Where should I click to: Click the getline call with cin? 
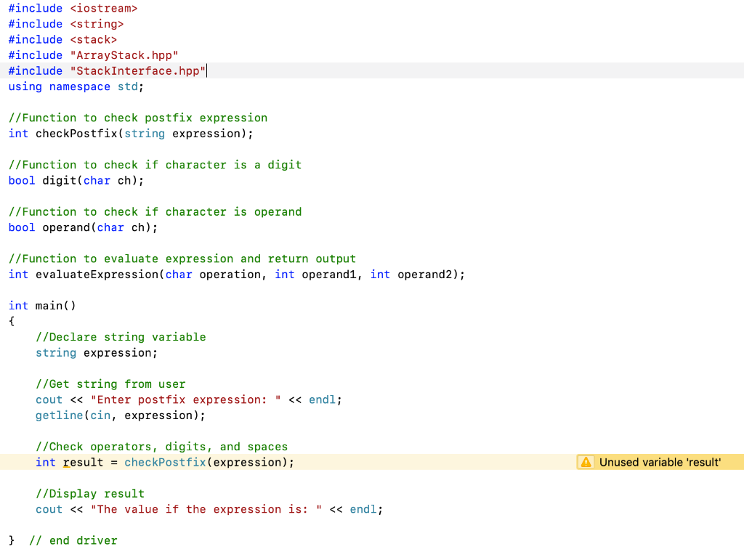[x=120, y=415]
